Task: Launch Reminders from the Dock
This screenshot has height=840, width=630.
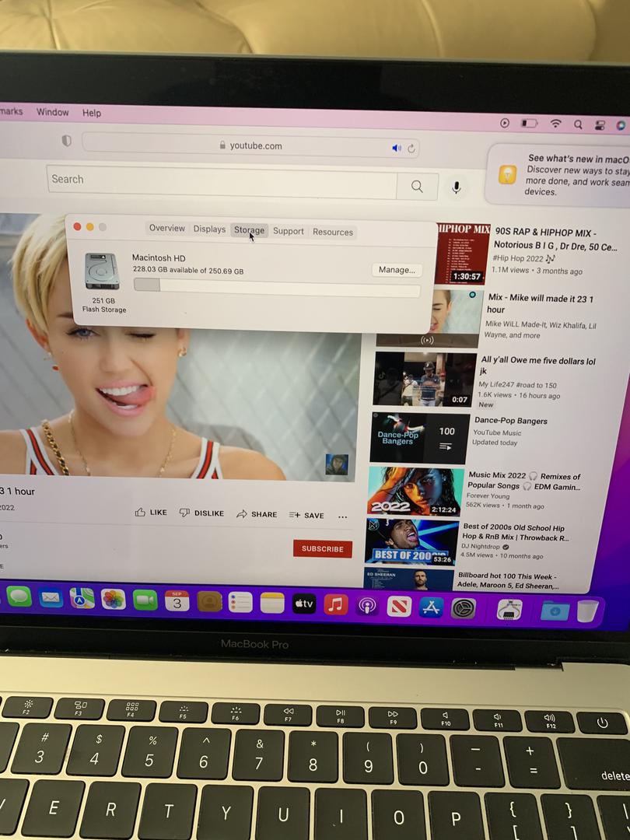Action: click(x=240, y=603)
